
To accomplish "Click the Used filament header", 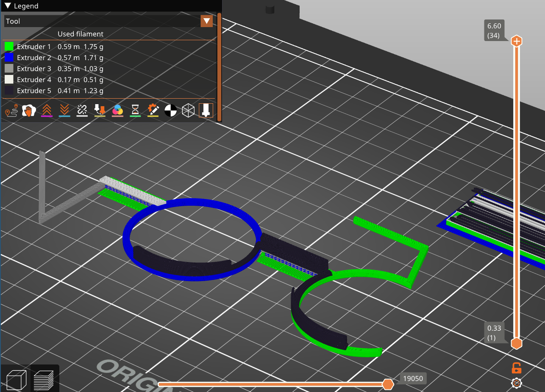I will coord(81,34).
